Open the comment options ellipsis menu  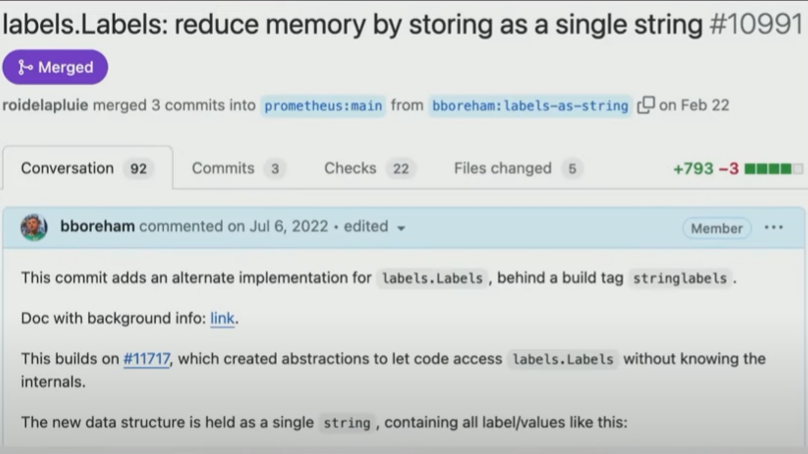(x=773, y=227)
